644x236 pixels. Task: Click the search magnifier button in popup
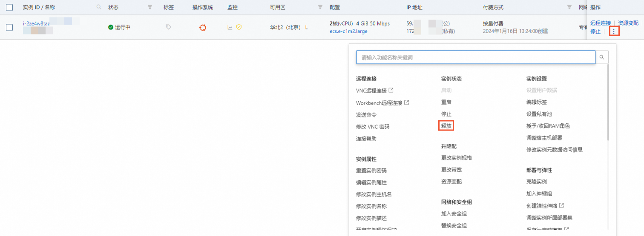[x=602, y=57]
